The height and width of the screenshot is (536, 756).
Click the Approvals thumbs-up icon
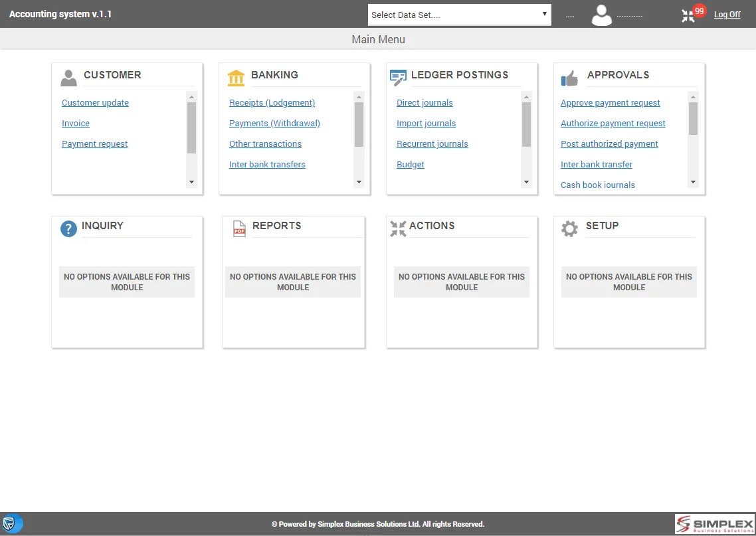[569, 79]
